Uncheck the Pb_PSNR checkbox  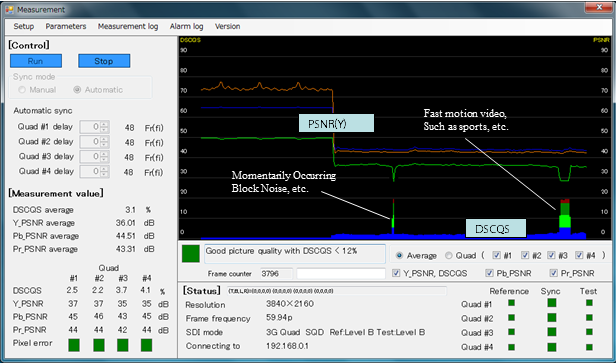tap(489, 273)
